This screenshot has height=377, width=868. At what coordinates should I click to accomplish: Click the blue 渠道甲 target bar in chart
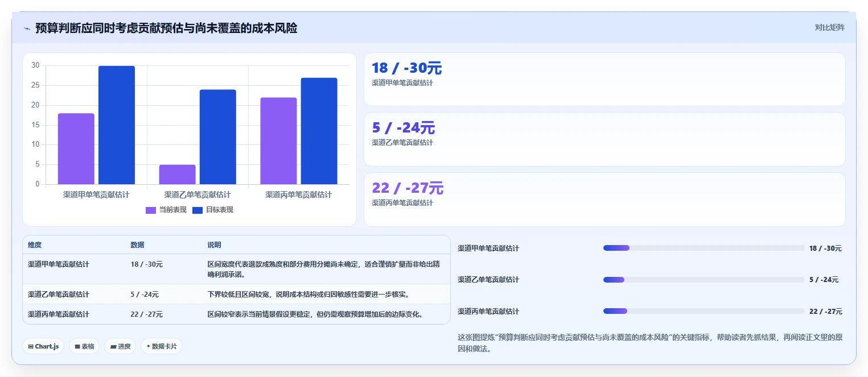(117, 125)
